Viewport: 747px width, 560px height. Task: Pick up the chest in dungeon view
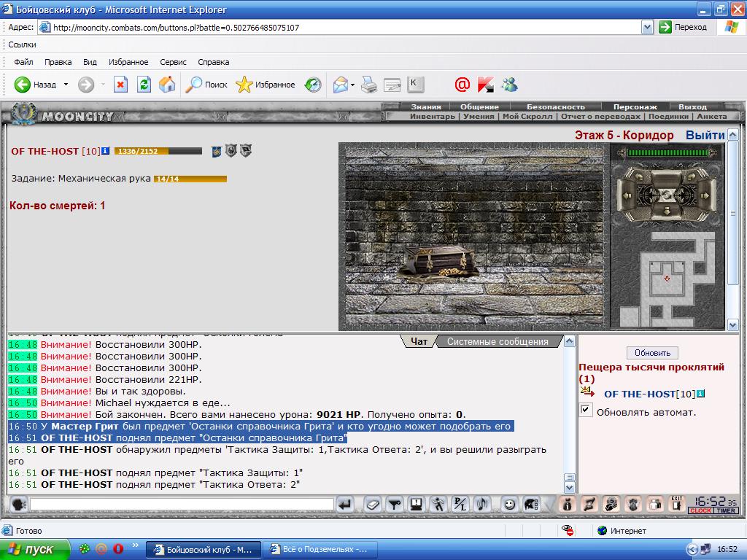(438, 262)
